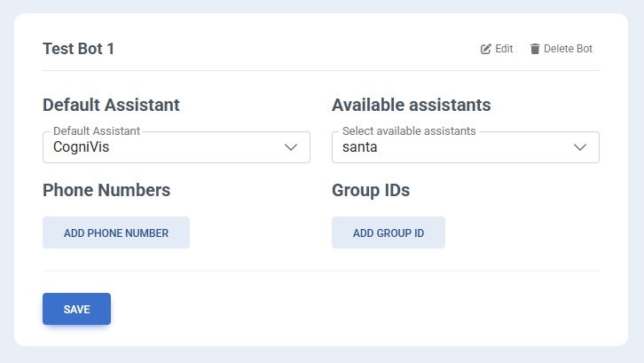This screenshot has height=363, width=644.
Task: Click the Default Assistant section heading
Action: tap(111, 105)
